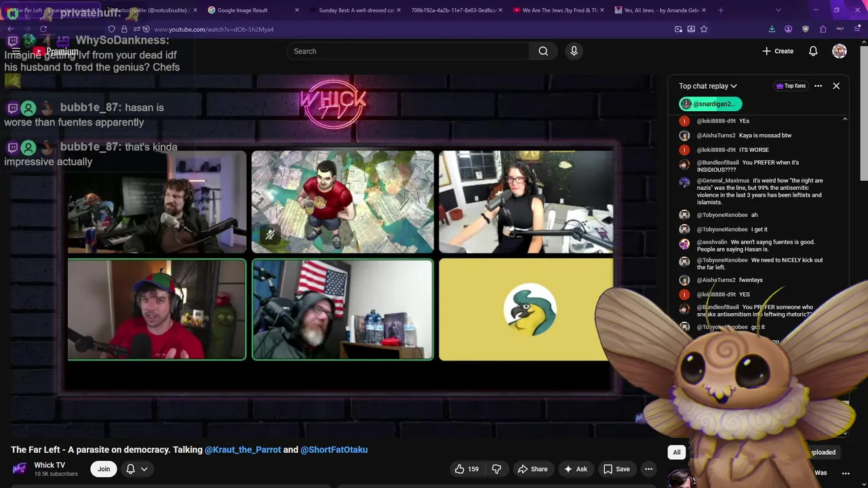The image size is (868, 488).
Task: Expand notification options chevron beside bell
Action: click(x=144, y=469)
